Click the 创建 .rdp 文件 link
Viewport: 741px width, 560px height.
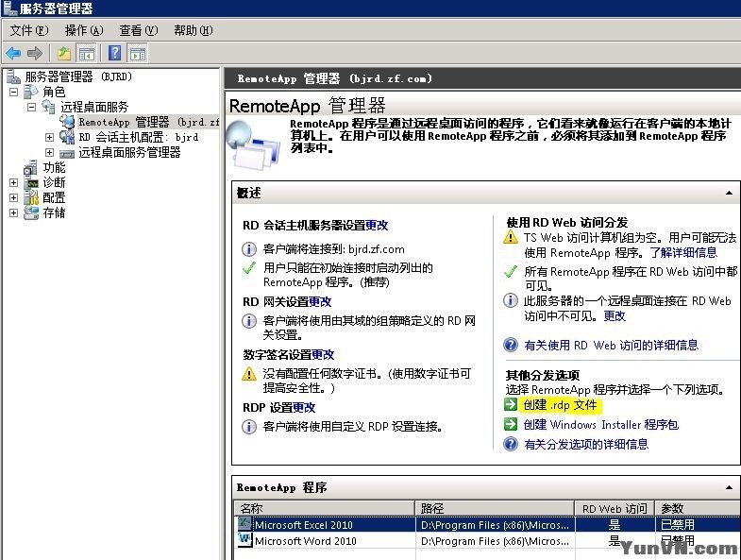tap(561, 405)
